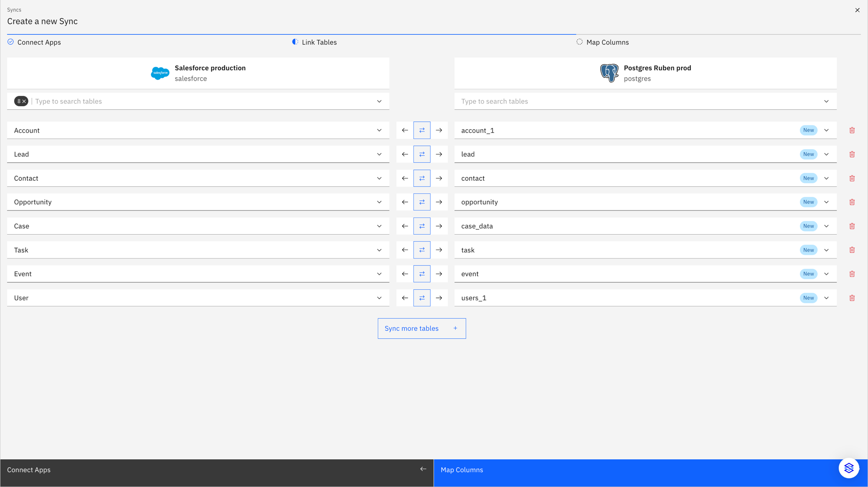Set User sync direction to left arrow
This screenshot has height=487, width=868.
tap(405, 298)
